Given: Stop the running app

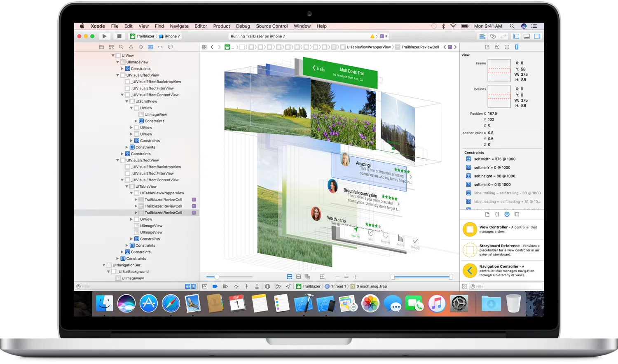Looking at the screenshot, I should coord(119,36).
